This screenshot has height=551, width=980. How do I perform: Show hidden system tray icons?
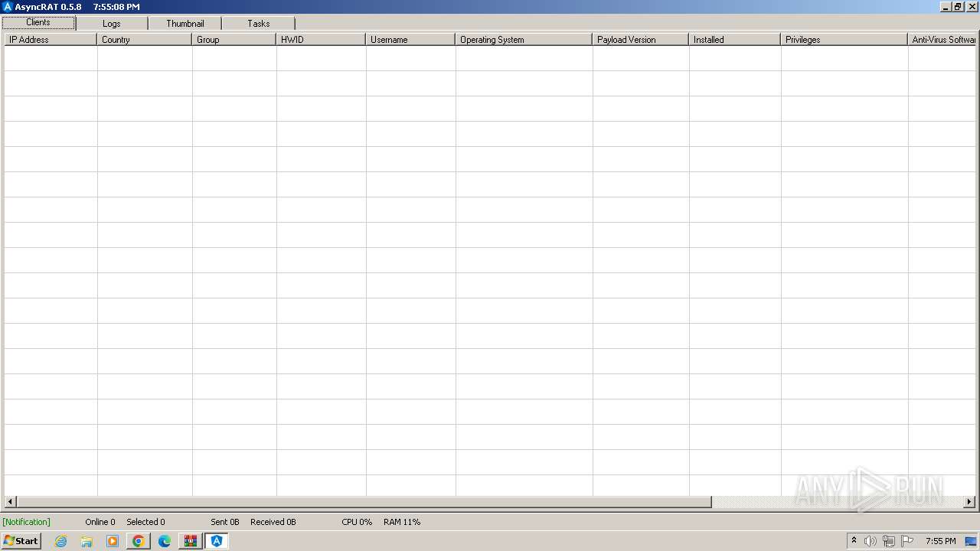854,541
